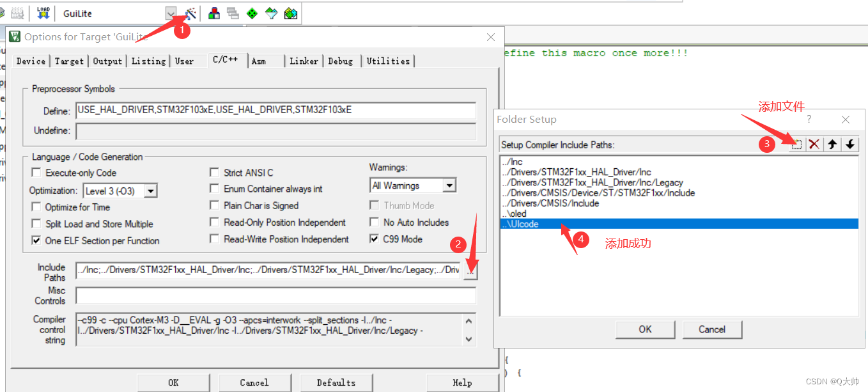Open the Optimization level dropdown

coord(151,191)
